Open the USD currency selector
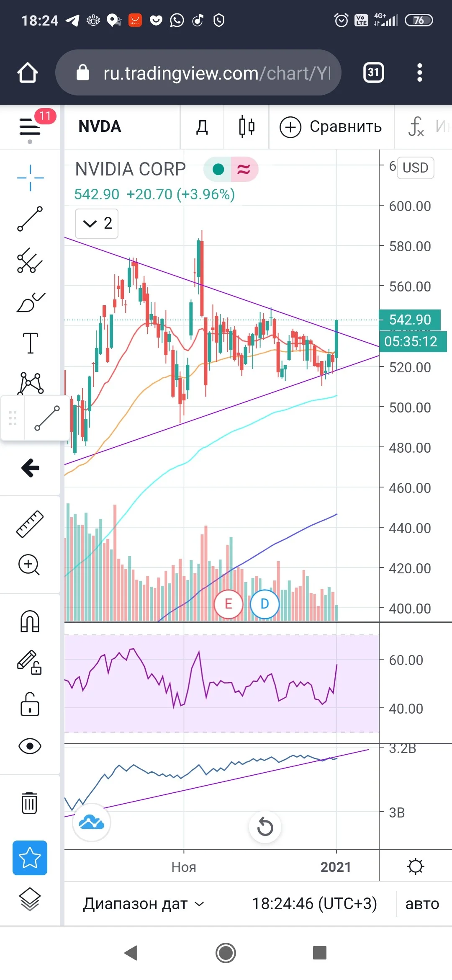The image size is (452, 980). click(415, 168)
